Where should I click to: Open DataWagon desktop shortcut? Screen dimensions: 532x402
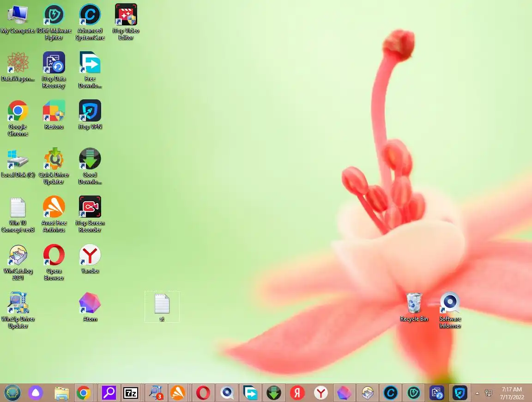pos(18,67)
